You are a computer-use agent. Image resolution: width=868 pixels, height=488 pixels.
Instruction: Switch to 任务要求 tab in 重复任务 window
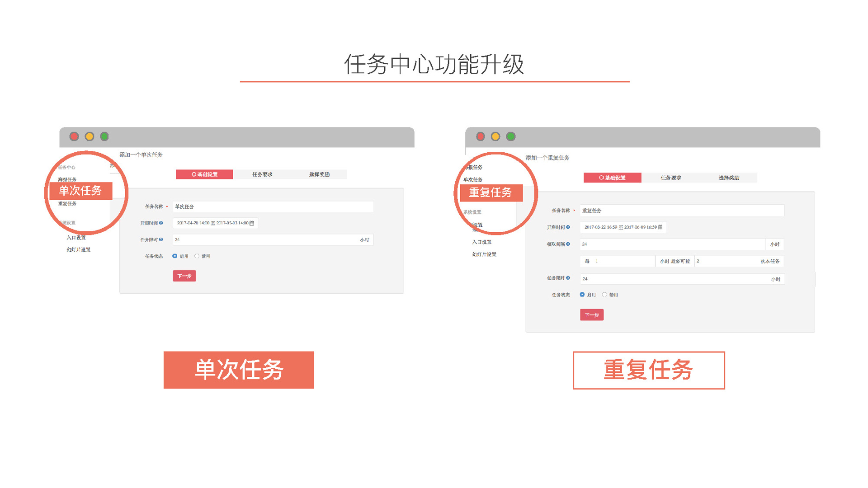coord(670,178)
